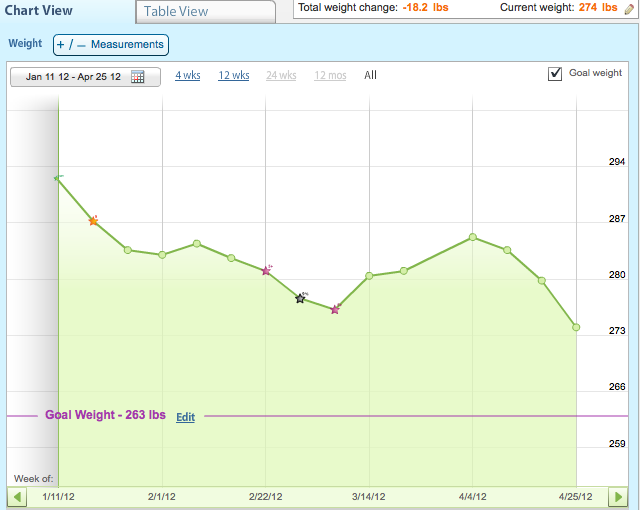Click the 274 lbs current weight value
This screenshot has width=640, height=510.
click(598, 7)
